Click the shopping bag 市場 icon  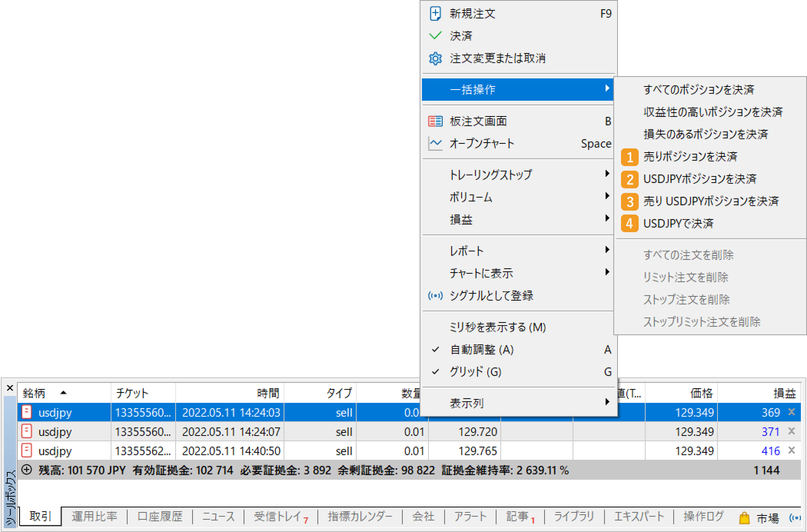(744, 518)
